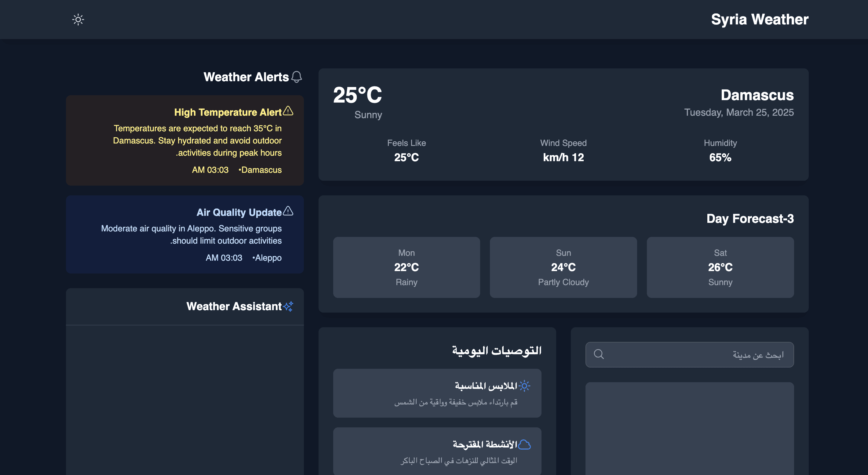The height and width of the screenshot is (475, 868).
Task: Click the magnifier icon in the city search field
Action: click(599, 354)
